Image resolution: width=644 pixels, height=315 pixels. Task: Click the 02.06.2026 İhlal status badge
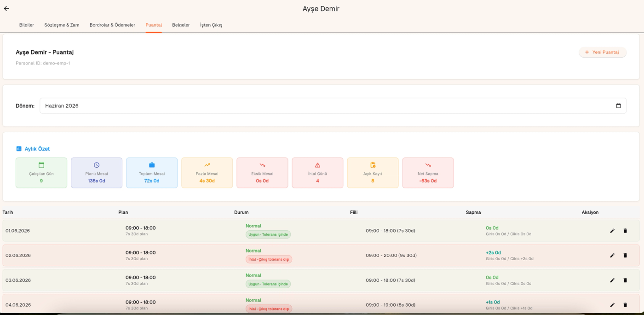(x=269, y=259)
